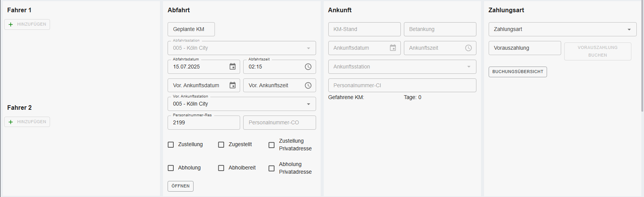Tick the Abholbereit checkbox
This screenshot has width=644, height=197.
[221, 168]
